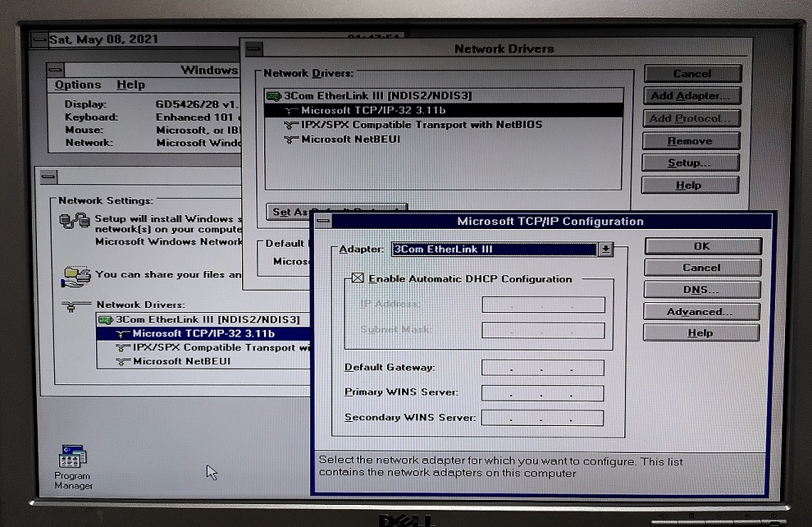Screen dimensions: 812x527
Task: Select Microsoft NetBEUI in Network Drivers dialog
Action: point(444,140)
